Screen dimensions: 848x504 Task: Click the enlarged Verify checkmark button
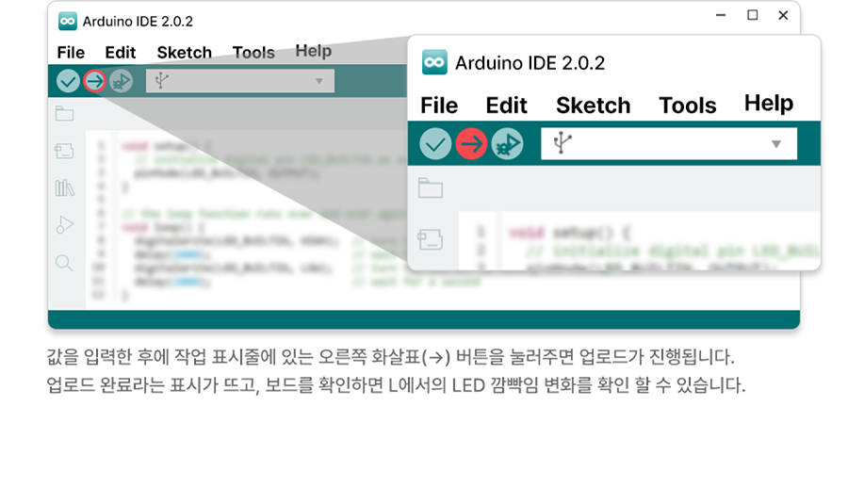click(435, 144)
